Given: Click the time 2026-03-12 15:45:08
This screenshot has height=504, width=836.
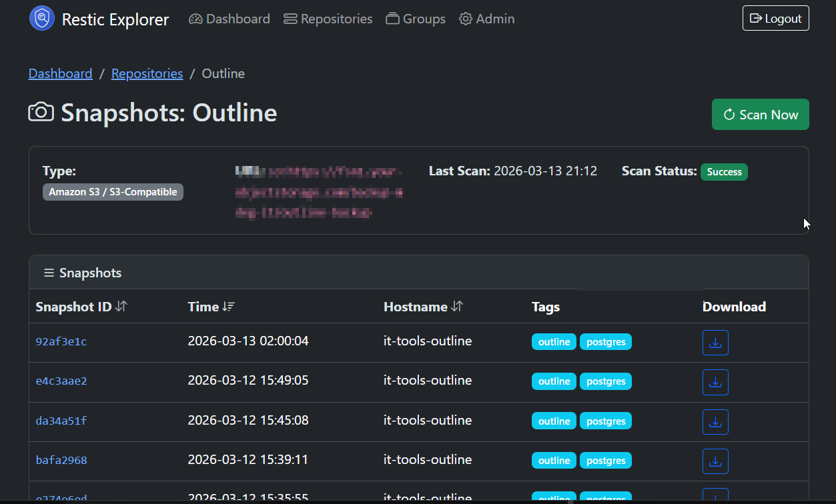Looking at the screenshot, I should pos(248,421).
